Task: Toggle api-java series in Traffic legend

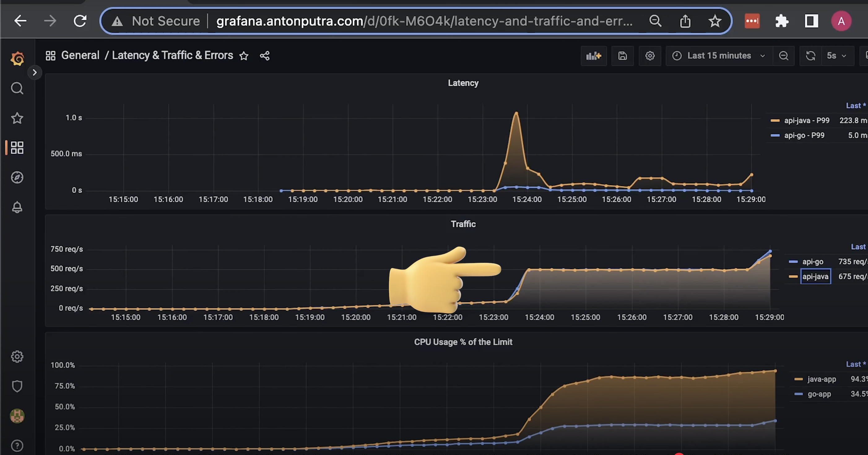Action: coord(815,276)
